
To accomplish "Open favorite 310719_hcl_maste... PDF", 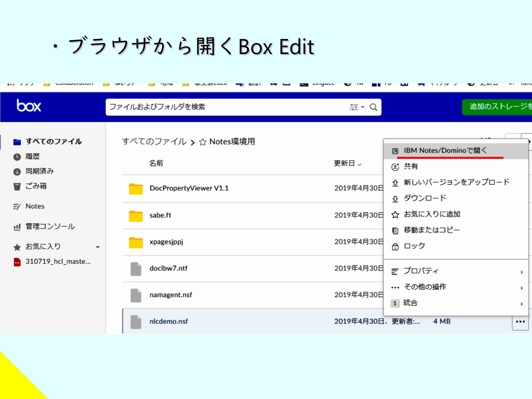I will 52,262.
